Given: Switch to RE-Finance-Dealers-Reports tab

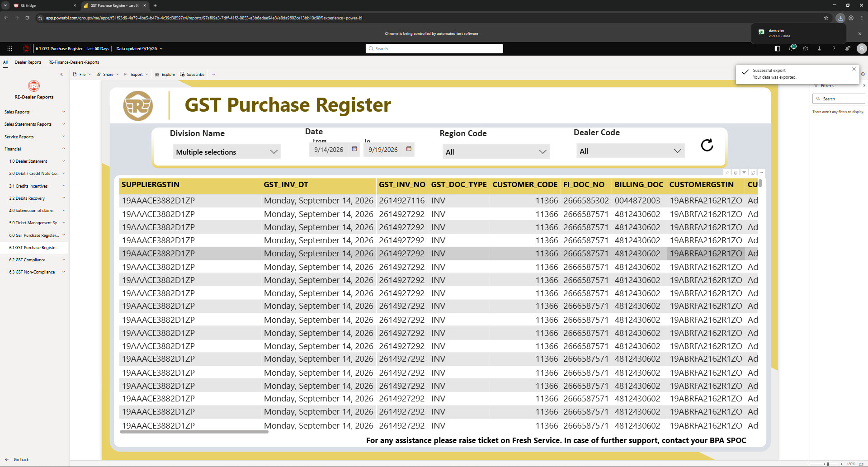Looking at the screenshot, I should [74, 62].
